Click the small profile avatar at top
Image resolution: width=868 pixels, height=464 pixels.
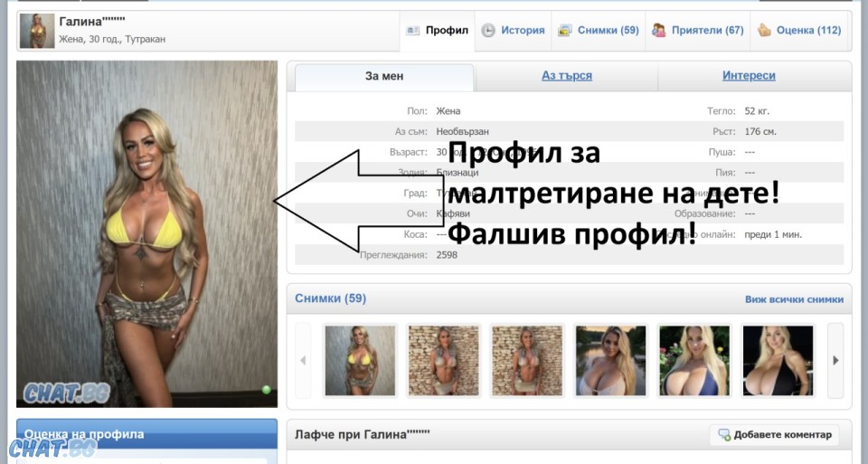pyautogui.click(x=37, y=31)
